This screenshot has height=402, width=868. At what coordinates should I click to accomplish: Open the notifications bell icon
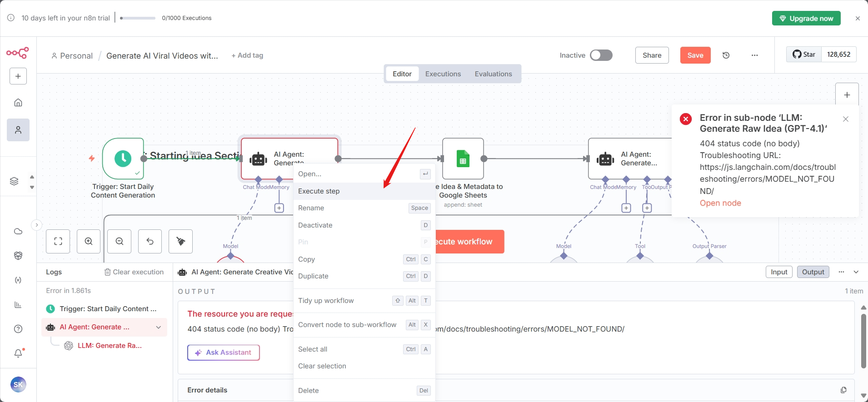point(18,353)
